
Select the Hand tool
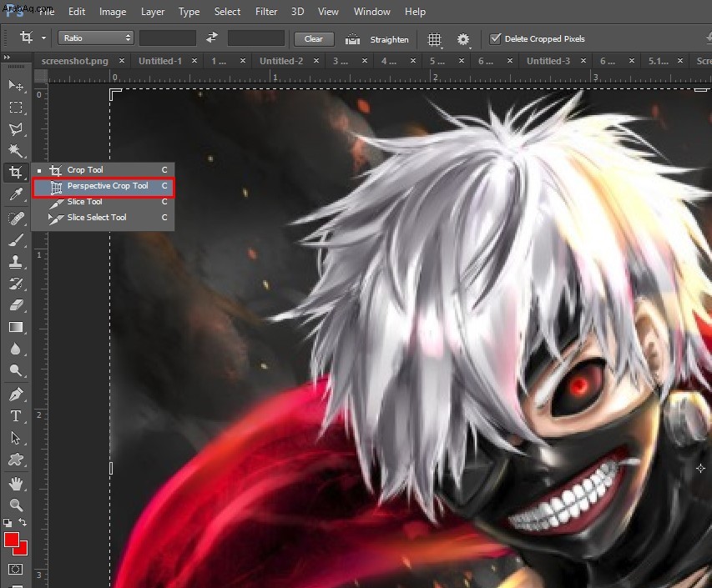(x=16, y=484)
